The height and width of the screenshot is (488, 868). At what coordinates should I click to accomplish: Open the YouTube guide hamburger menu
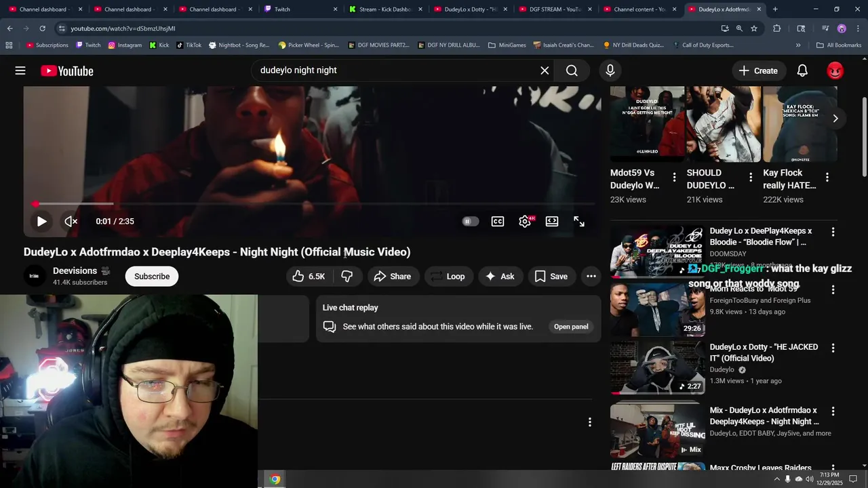pos(20,70)
